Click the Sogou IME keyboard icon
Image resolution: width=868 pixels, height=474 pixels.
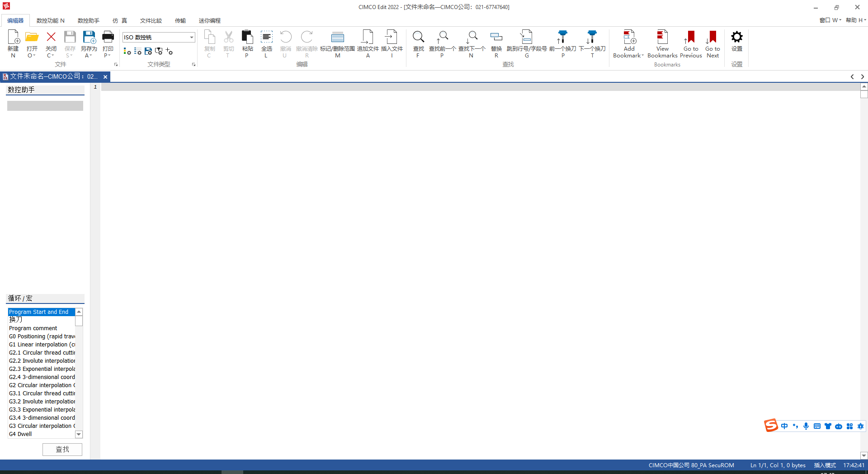[816, 426]
